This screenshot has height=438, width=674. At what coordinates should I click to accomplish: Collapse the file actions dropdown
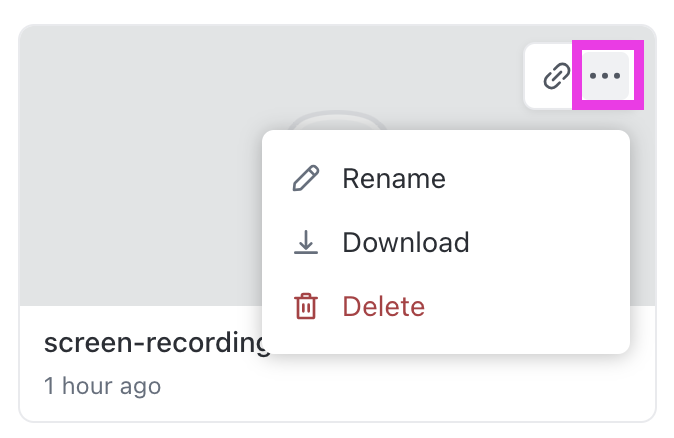coord(606,76)
